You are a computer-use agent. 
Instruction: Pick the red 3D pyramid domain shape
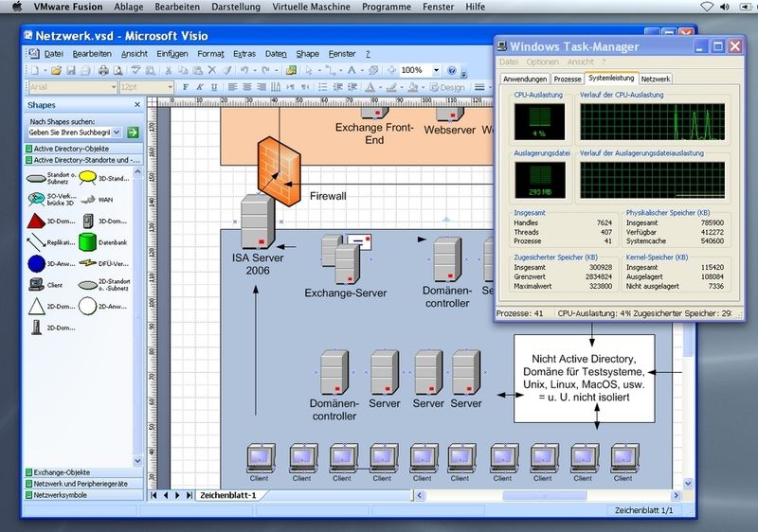click(36, 222)
